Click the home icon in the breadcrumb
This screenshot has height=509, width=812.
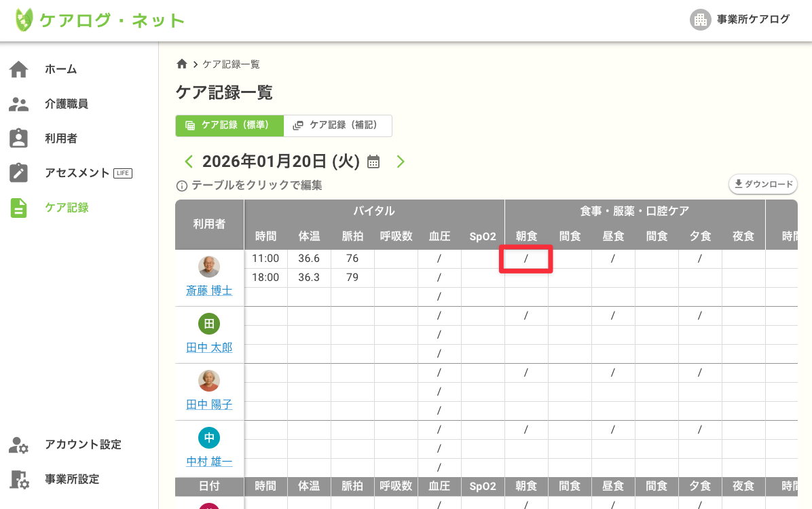coord(181,64)
